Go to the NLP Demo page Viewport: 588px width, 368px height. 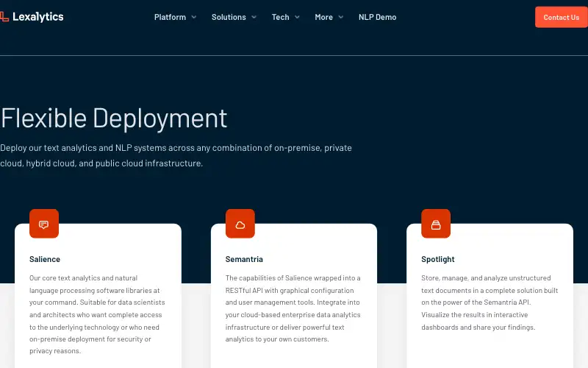[x=377, y=17]
